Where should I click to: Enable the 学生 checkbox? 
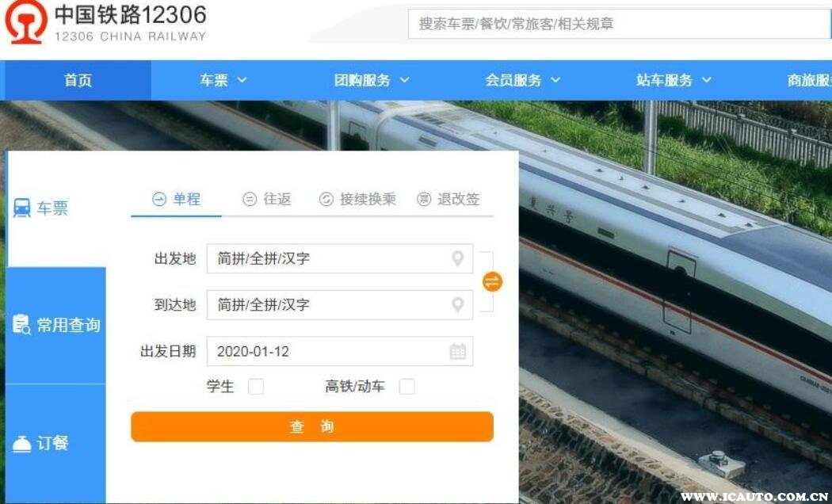[x=256, y=386]
